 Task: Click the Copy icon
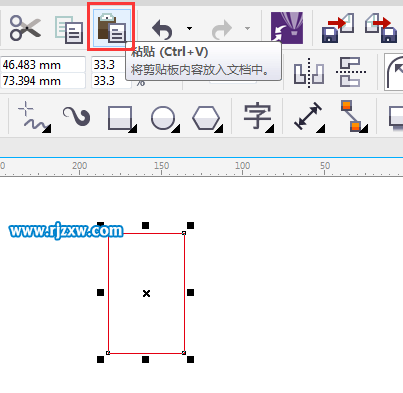click(x=69, y=29)
